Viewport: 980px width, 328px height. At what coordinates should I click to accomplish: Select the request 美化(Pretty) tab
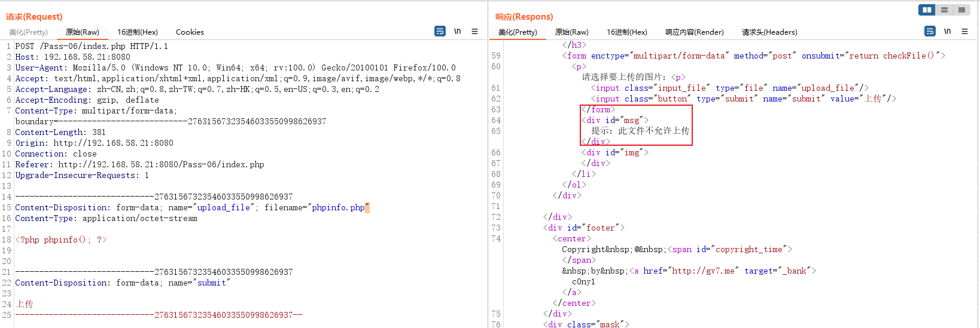(28, 32)
